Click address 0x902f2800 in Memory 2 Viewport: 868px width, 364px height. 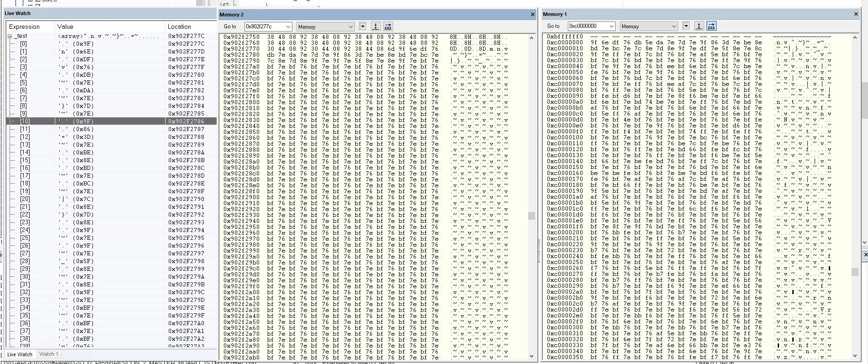241,102
